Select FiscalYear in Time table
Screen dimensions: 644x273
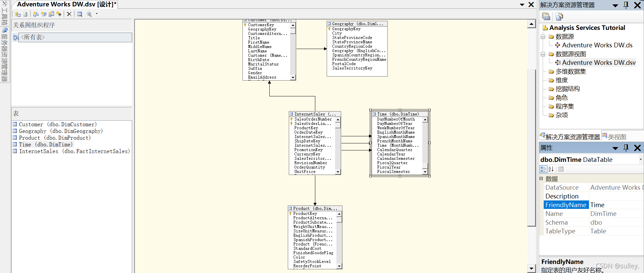coord(389,167)
